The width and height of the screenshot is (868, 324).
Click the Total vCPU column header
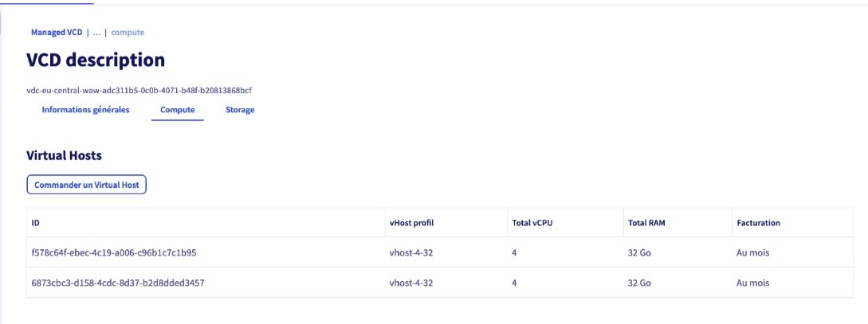pos(532,223)
